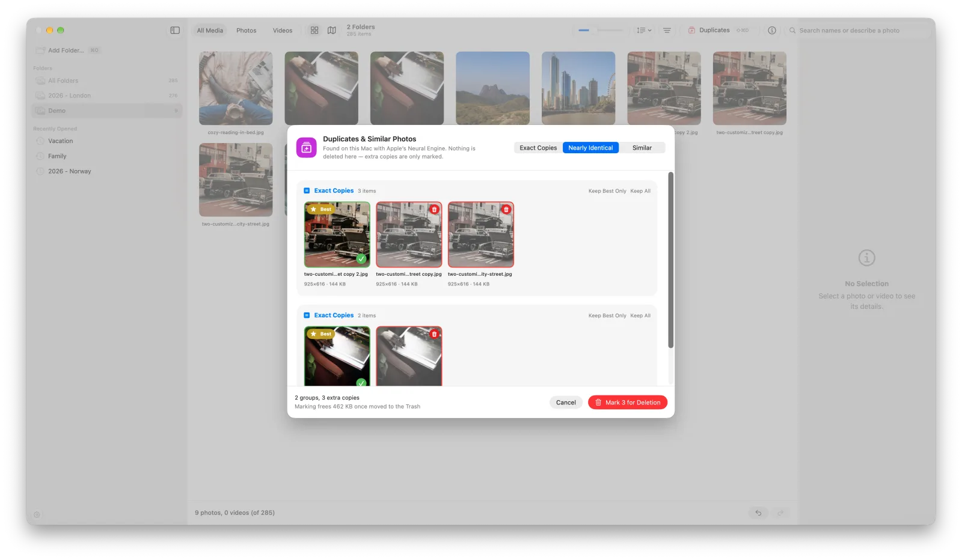Select the Similar segment
Image resolution: width=962 pixels, height=560 pixels.
point(642,148)
